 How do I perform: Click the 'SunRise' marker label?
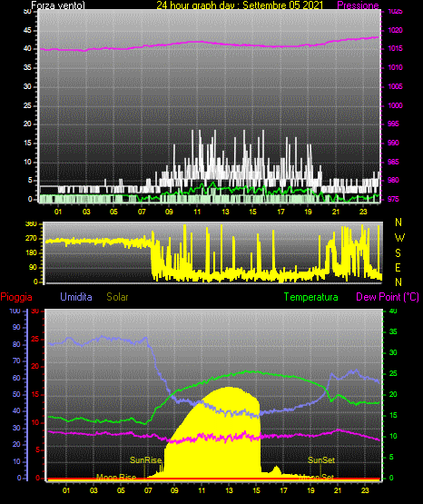pyautogui.click(x=145, y=460)
